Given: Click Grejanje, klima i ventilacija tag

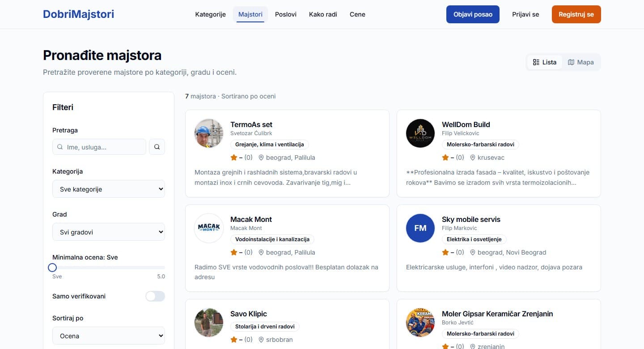Looking at the screenshot, I should point(270,145).
